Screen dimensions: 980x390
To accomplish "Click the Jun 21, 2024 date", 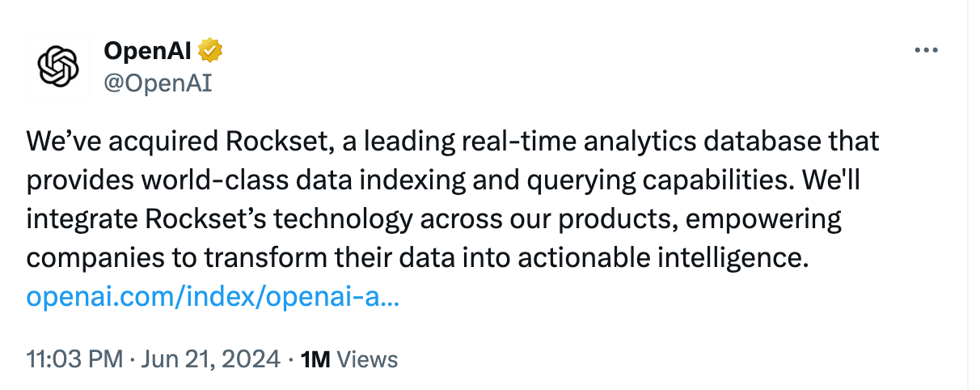I will point(212,358).
